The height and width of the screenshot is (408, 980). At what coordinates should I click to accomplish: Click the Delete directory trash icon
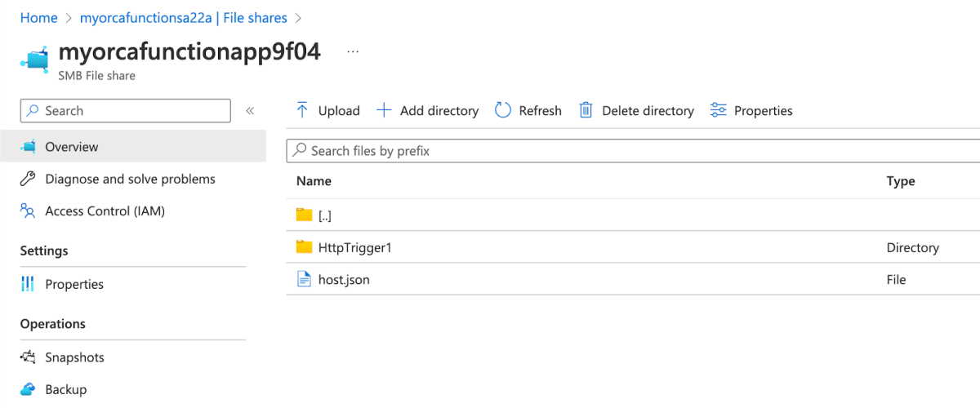[586, 110]
